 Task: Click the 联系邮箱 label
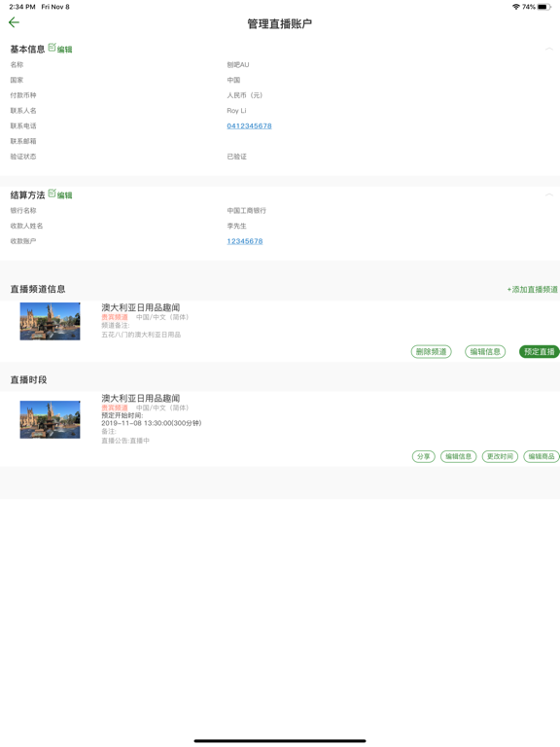click(x=23, y=141)
